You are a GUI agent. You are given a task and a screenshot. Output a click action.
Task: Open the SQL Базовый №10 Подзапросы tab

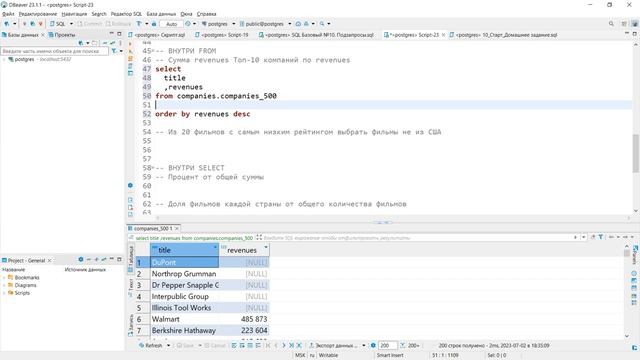317,35
